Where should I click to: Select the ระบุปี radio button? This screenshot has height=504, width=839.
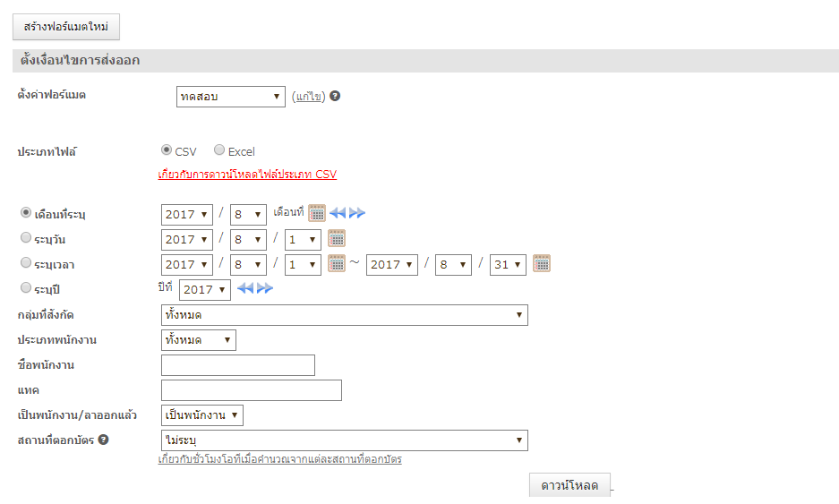pyautogui.click(x=26, y=288)
